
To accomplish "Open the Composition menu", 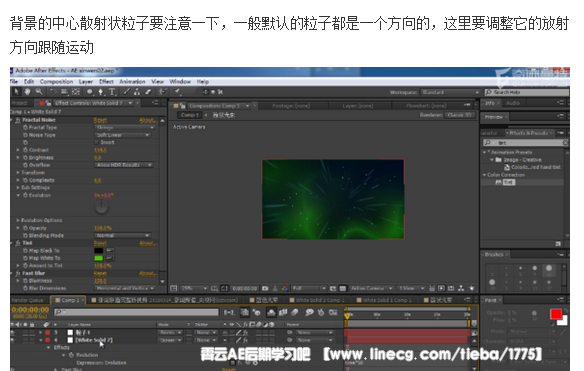I will tap(56, 82).
